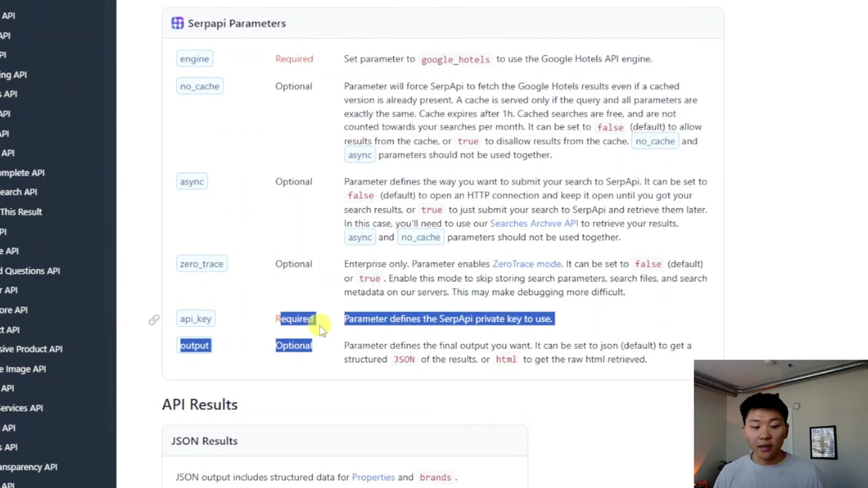The image size is (868, 488).
Task: Click Optional label in the zero_trace row
Action: (x=294, y=264)
